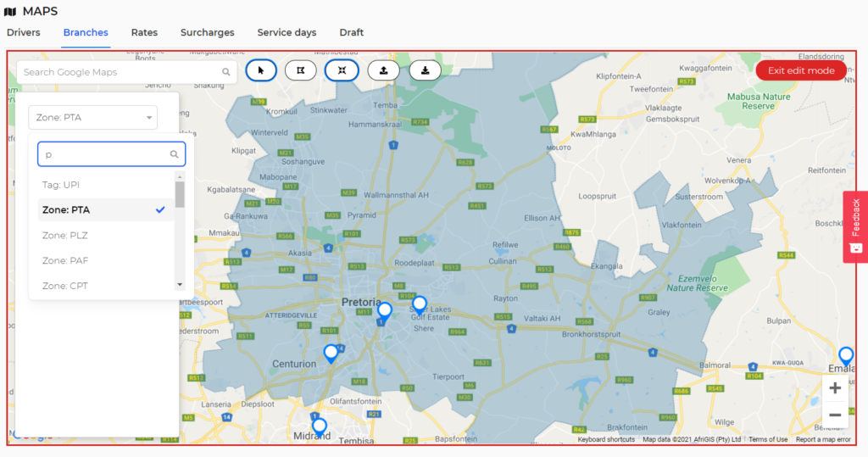Select the pointer cursor tool
Viewport: 868px width, 457px height.
pos(261,70)
